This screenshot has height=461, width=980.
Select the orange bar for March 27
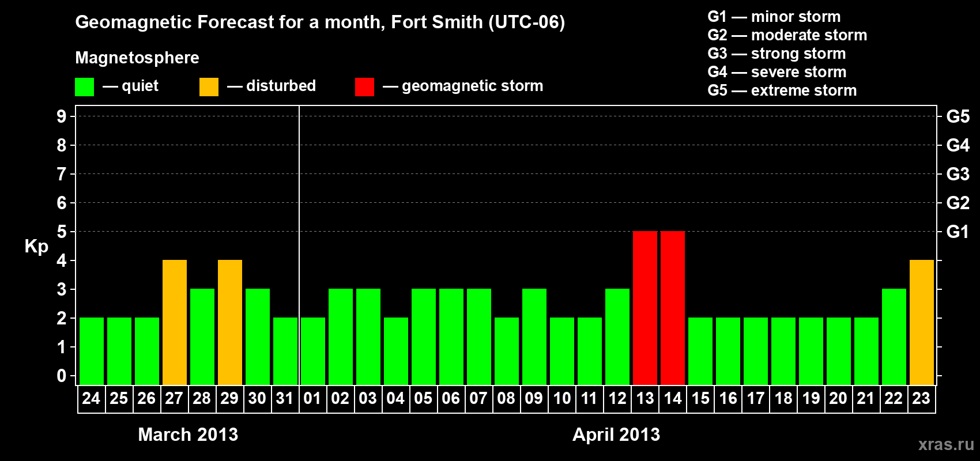(175, 322)
